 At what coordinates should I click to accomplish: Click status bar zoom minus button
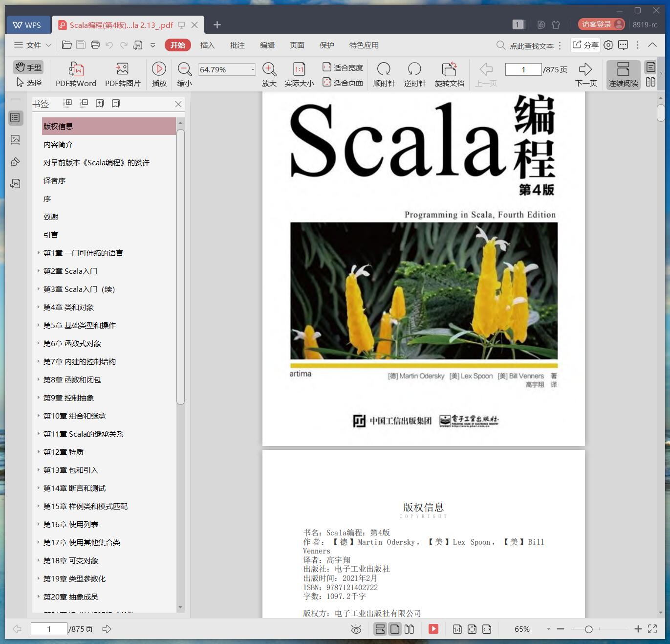pos(560,629)
